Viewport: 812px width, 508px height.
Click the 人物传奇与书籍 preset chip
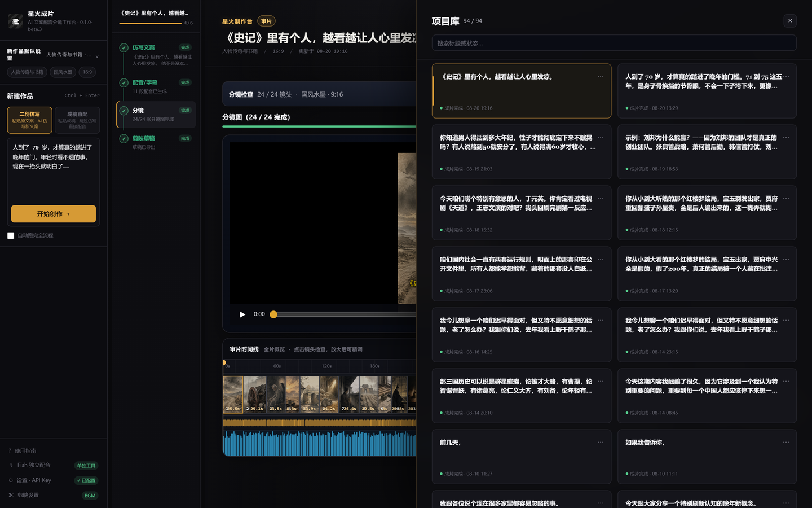click(27, 72)
